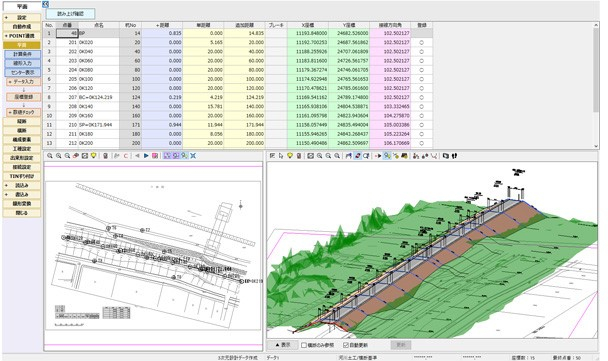
Task: Click the fit-to-window icon in 3D view toolbar
Action: 311,156
